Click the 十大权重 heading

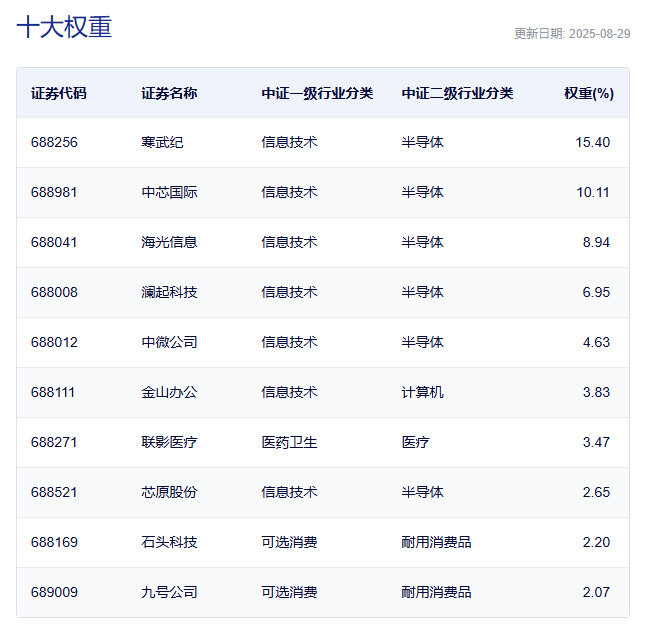pos(64,27)
